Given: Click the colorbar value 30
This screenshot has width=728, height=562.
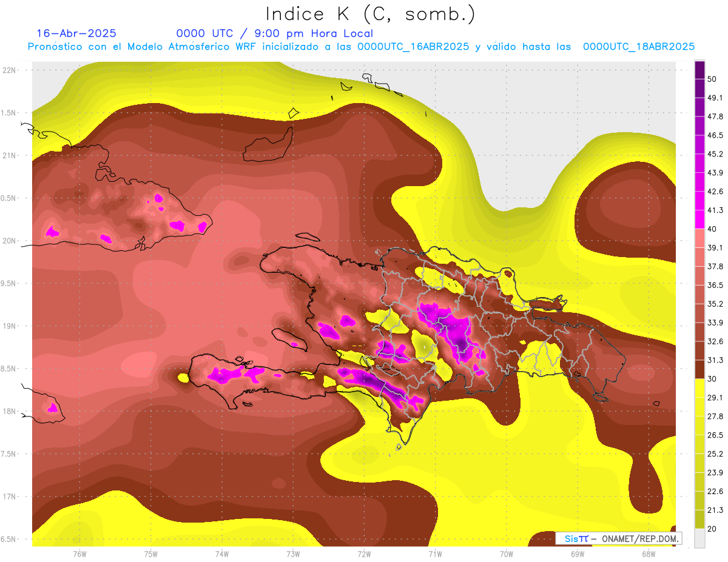Looking at the screenshot, I should coord(712,379).
